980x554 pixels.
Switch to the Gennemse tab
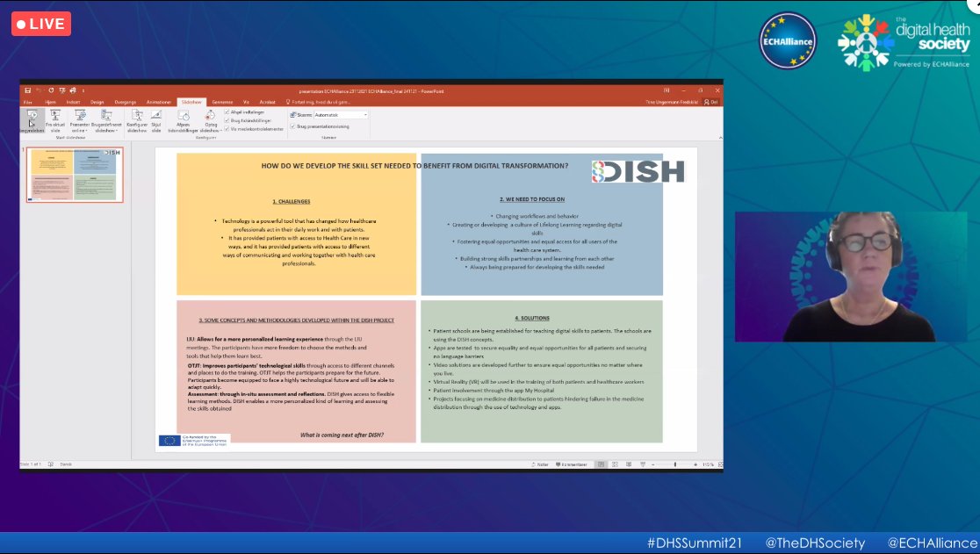222,102
